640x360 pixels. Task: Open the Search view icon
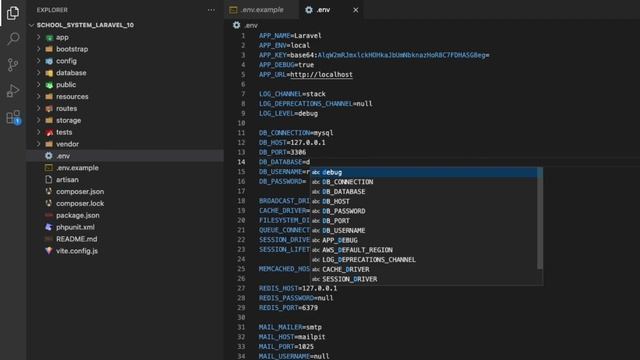tap(13, 39)
